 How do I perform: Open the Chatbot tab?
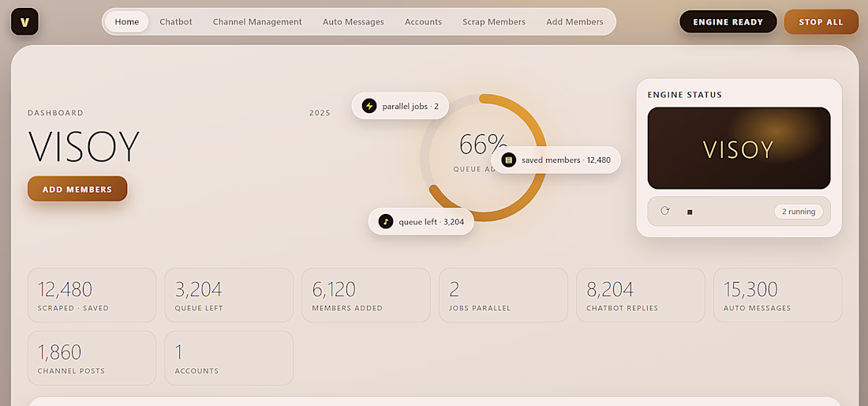pyautogui.click(x=176, y=21)
